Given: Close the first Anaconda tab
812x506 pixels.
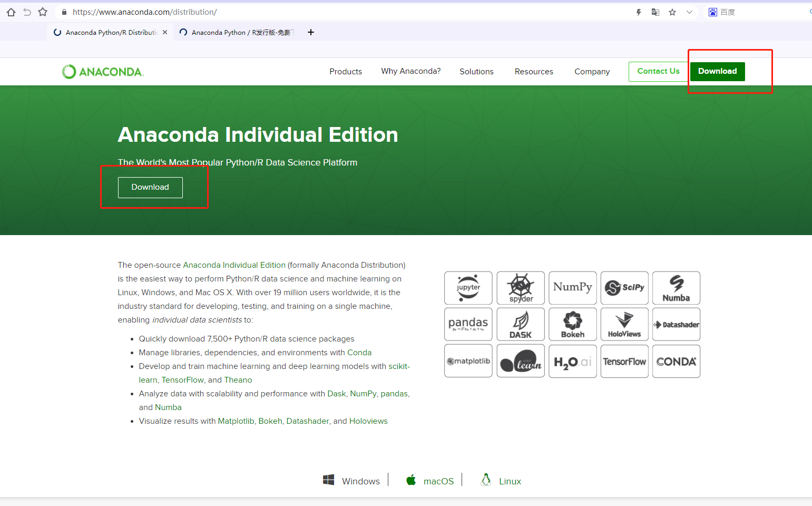Looking at the screenshot, I should click(165, 32).
